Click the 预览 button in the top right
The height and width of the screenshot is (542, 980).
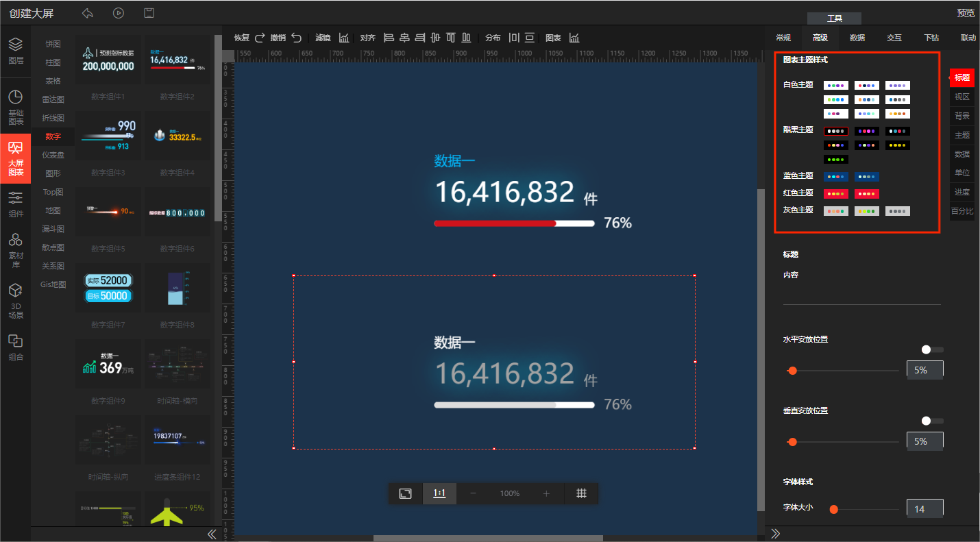tap(966, 13)
